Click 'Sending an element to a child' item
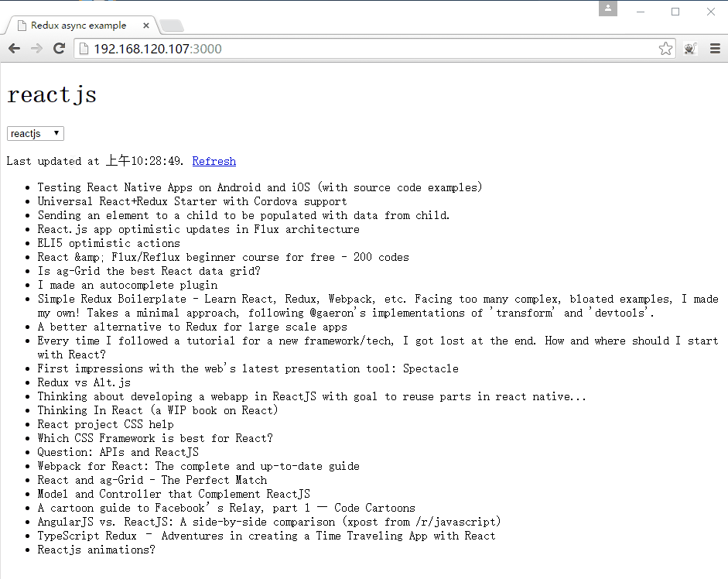Screen dimensions: 728x579 point(243,215)
